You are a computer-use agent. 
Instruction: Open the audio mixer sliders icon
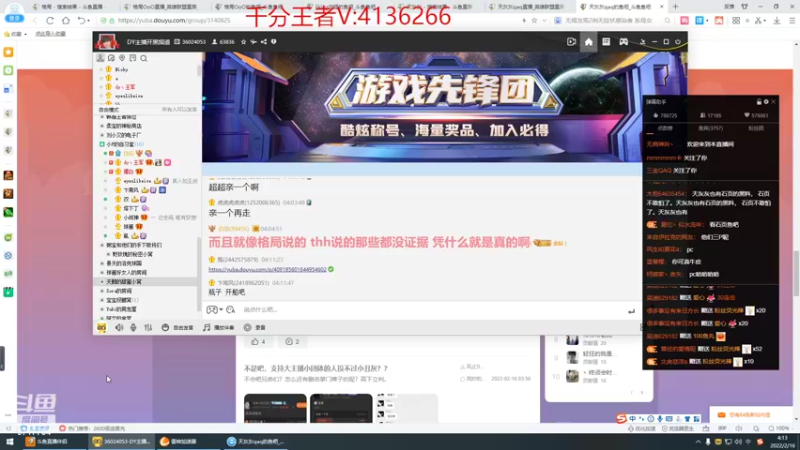coord(148,328)
